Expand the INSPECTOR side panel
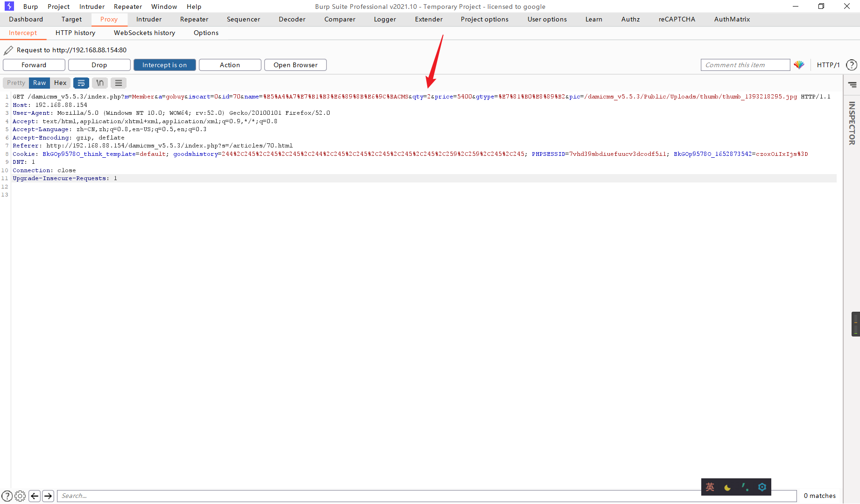860x504 pixels. (852, 123)
